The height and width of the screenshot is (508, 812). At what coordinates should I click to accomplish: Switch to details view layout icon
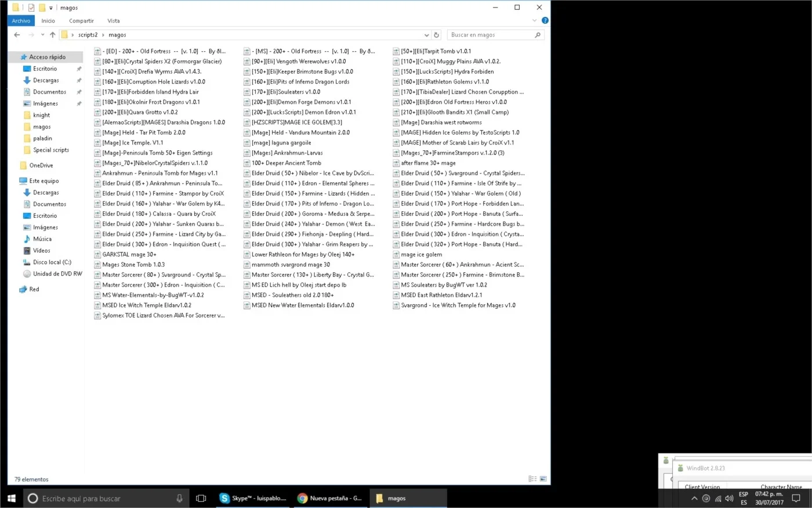point(532,479)
